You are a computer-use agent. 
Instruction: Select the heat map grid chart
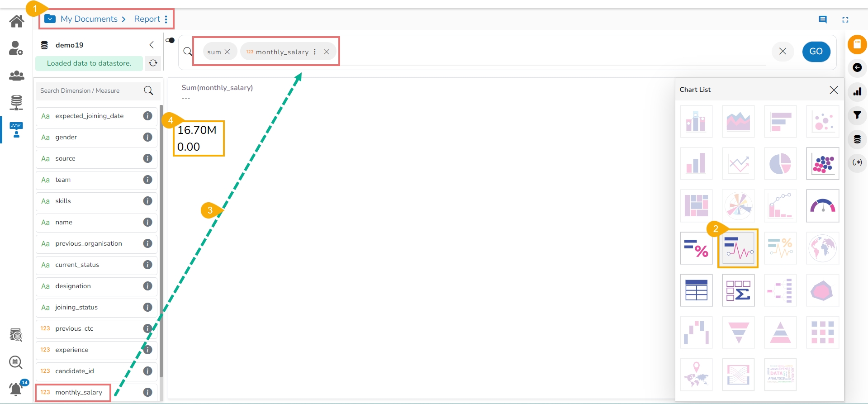(x=823, y=333)
